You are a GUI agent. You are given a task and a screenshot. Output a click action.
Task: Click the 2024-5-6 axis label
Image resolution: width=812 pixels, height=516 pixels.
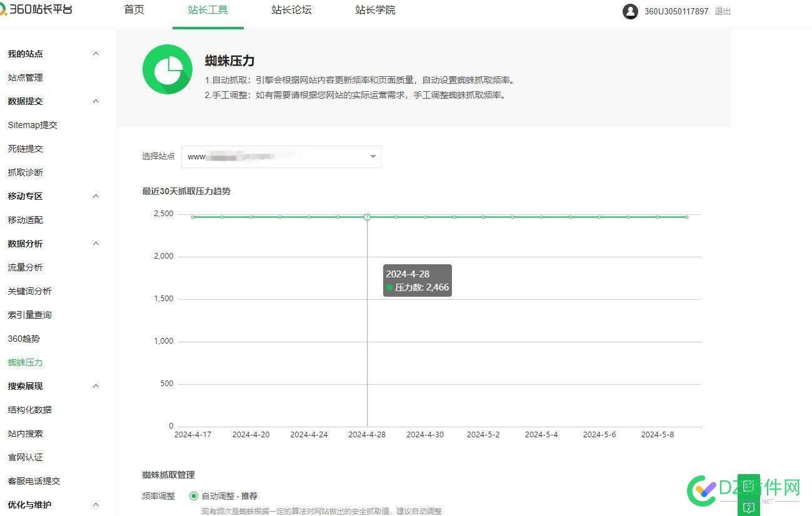pos(599,435)
